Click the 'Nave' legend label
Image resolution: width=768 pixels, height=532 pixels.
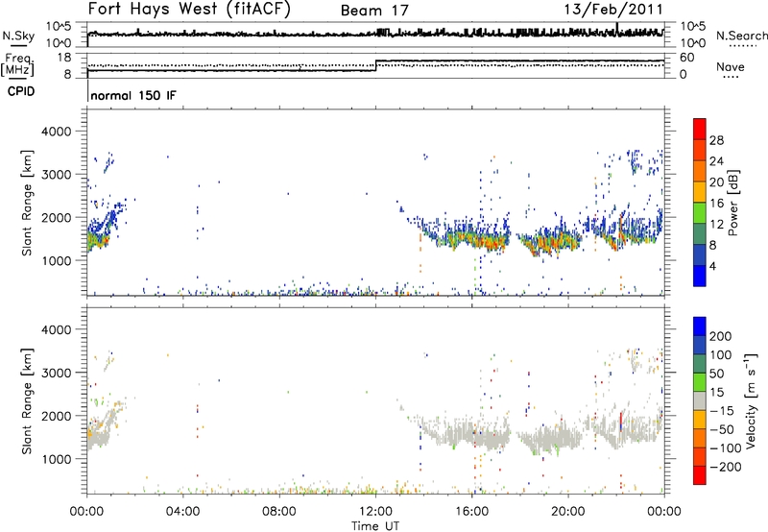(x=730, y=66)
